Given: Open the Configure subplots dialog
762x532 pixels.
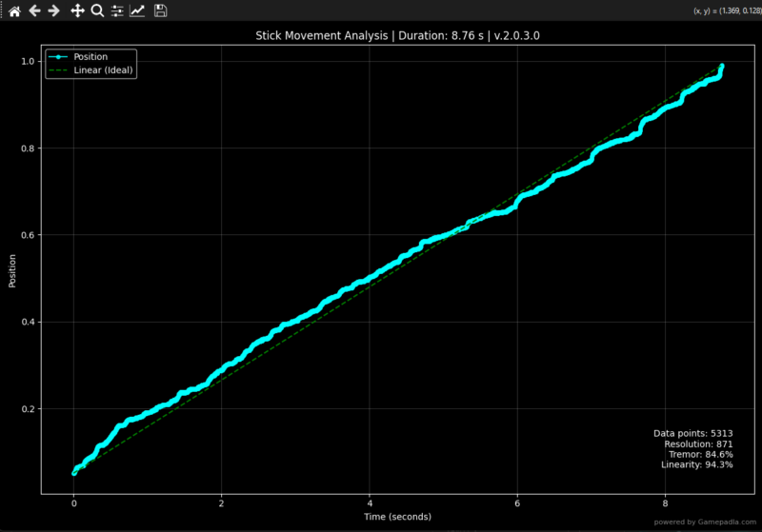Looking at the screenshot, I should (x=117, y=10).
